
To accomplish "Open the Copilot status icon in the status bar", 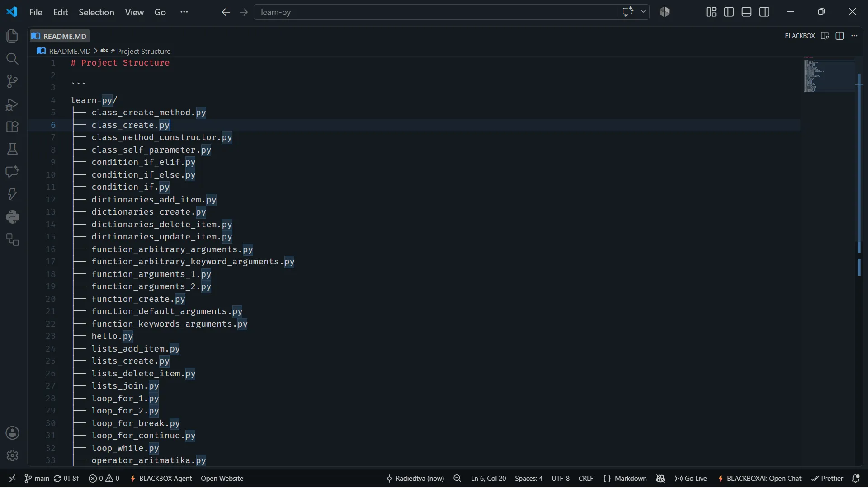I will pyautogui.click(x=660, y=479).
